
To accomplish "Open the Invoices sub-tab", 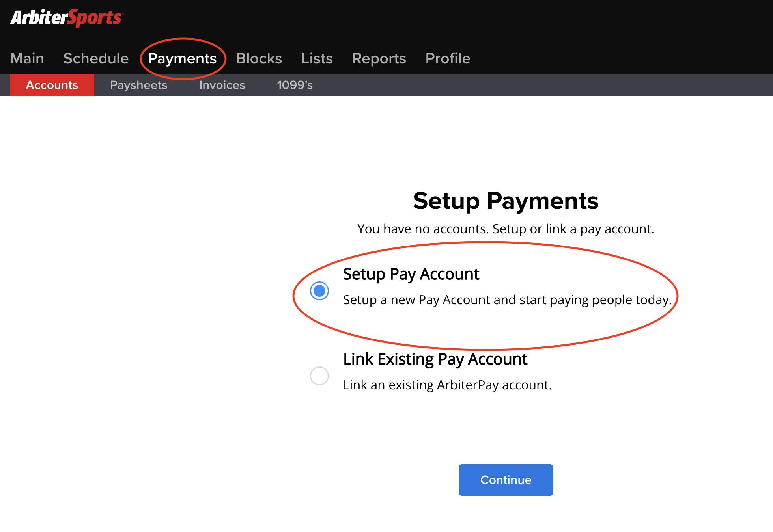I will (222, 85).
